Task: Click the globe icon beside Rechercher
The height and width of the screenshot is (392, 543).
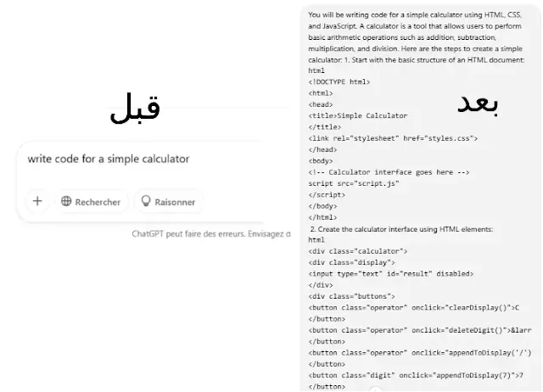Action: 66,201
